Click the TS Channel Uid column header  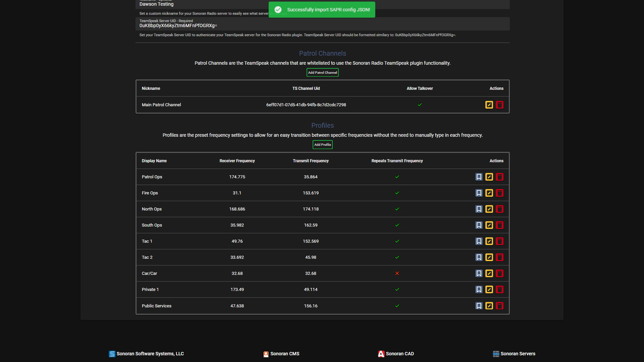[306, 88]
